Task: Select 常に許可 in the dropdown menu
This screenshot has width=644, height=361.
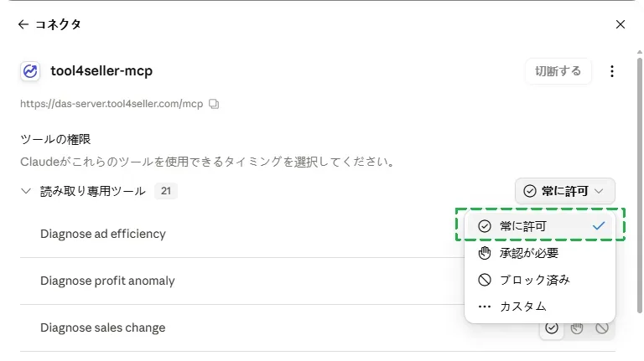Action: coord(540,226)
